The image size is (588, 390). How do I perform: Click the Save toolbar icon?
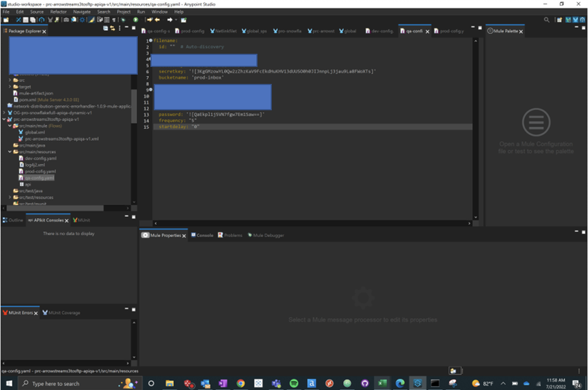(25, 20)
